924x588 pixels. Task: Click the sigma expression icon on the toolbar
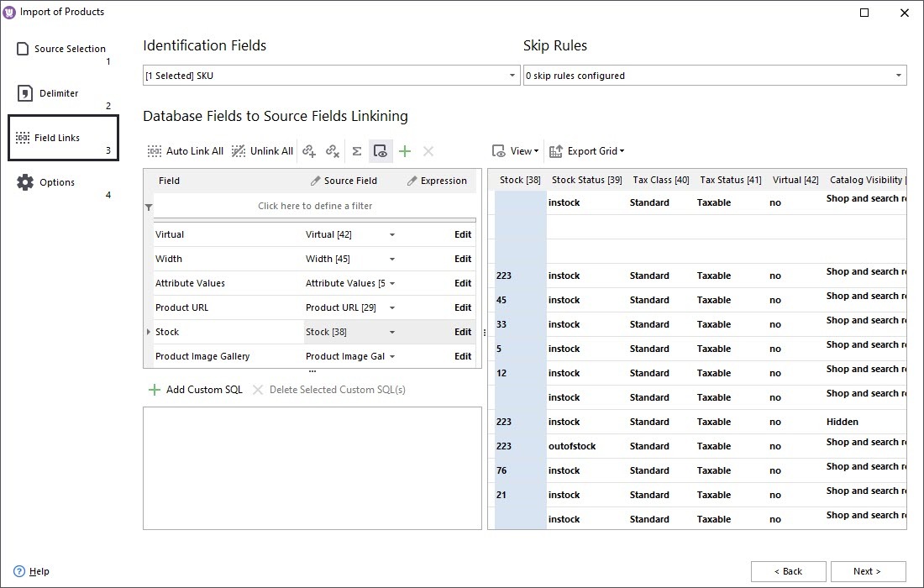[358, 151]
